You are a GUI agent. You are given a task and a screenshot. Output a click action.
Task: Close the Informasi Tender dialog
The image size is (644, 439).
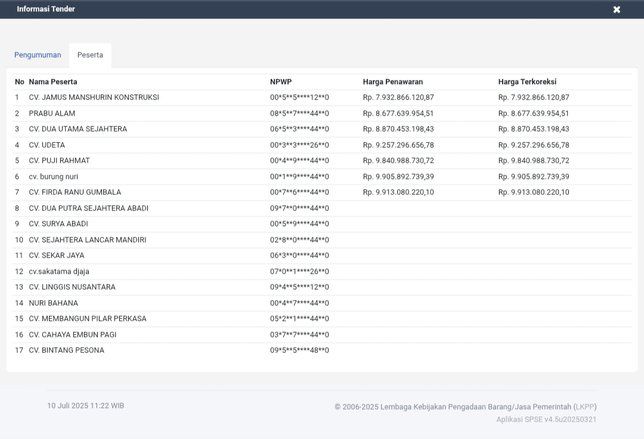click(616, 9)
